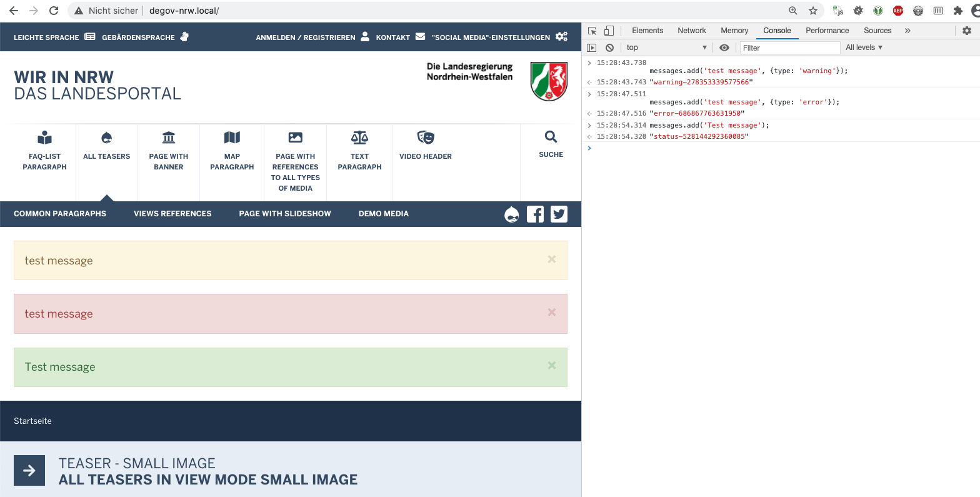This screenshot has height=497, width=980.
Task: Focus the console Filter input field
Action: [790, 48]
